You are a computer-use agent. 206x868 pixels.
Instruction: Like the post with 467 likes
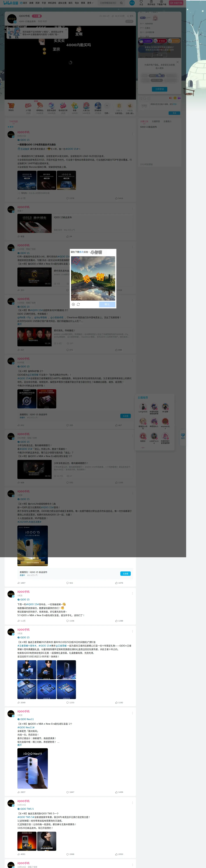(119, 425)
